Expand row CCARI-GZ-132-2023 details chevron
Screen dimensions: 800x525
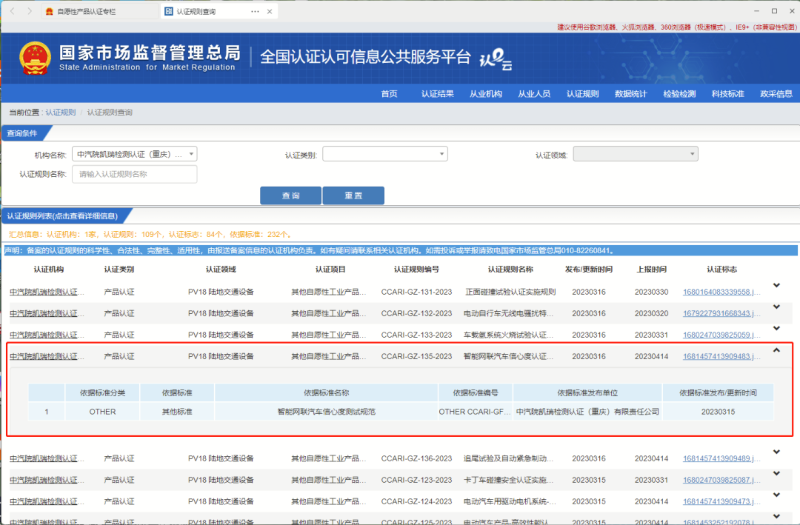(777, 312)
